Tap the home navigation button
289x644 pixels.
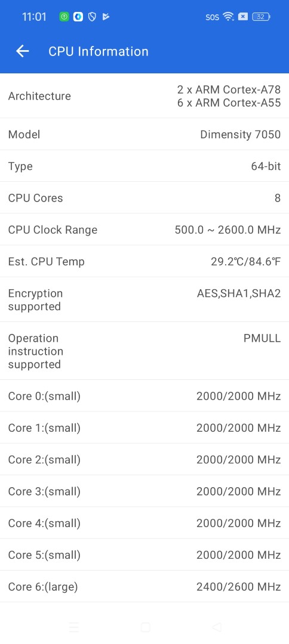coord(146,627)
